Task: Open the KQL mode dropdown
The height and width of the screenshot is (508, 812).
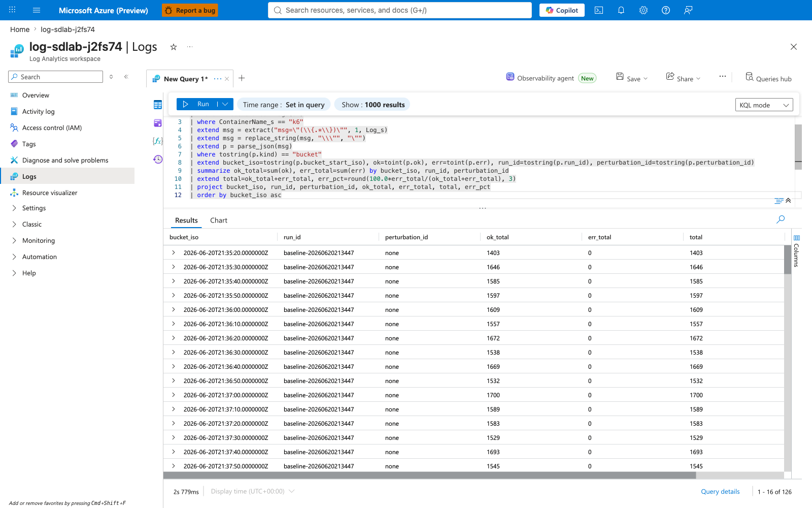Action: click(x=764, y=105)
